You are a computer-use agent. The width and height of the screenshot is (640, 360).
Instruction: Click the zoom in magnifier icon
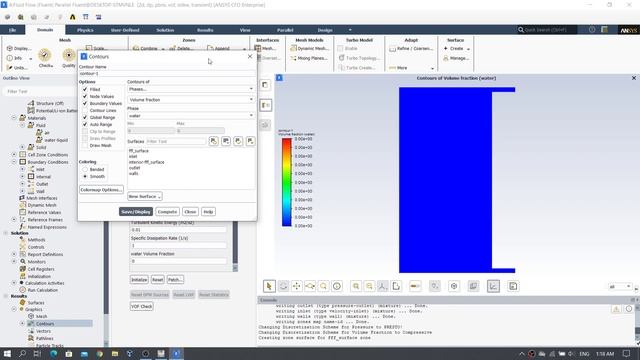click(x=356, y=286)
